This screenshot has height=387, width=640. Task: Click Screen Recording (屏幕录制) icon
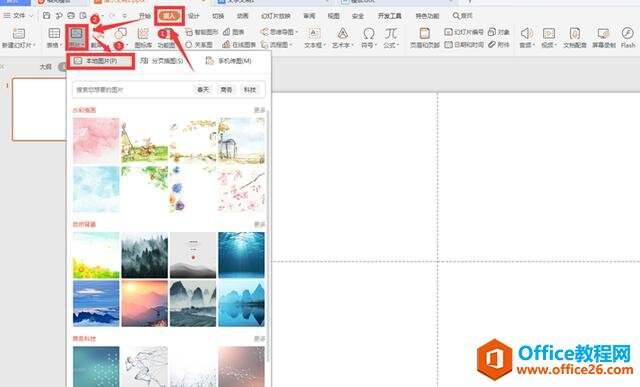click(x=604, y=33)
